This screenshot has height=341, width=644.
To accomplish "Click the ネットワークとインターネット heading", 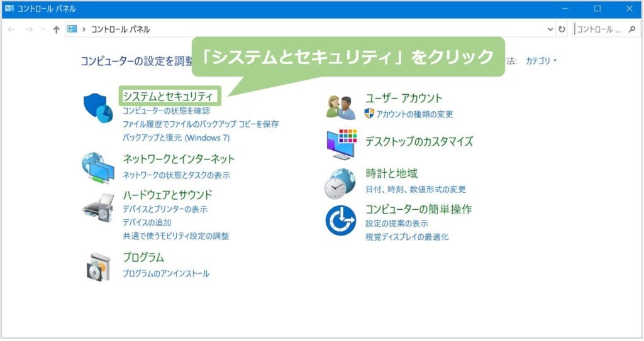I will [x=179, y=159].
